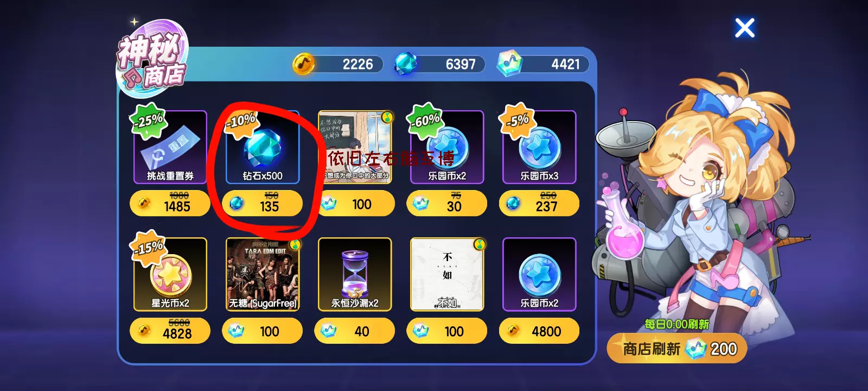Buy 乐园币x3 for 237 diamonds button
The height and width of the screenshot is (391, 868).
tap(539, 203)
